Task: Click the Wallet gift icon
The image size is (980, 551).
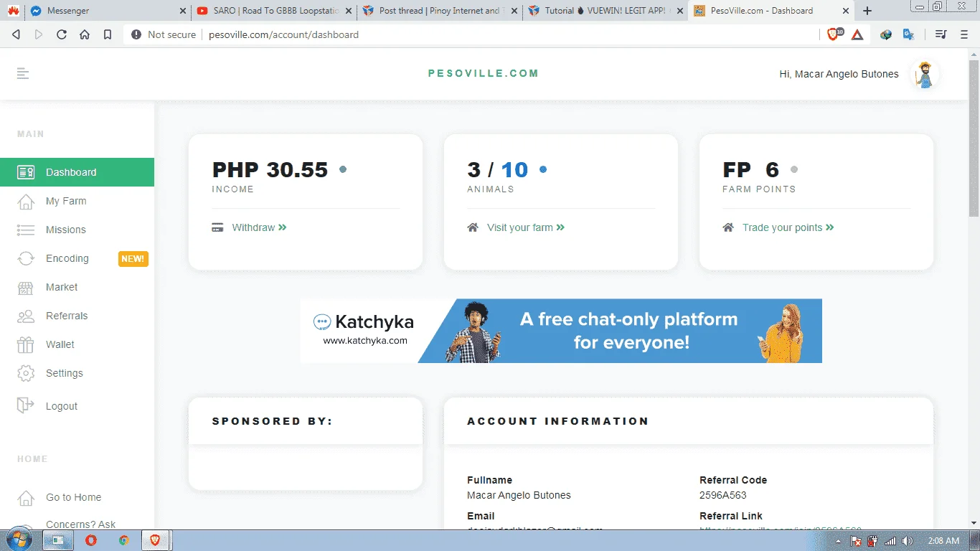Action: coord(26,345)
